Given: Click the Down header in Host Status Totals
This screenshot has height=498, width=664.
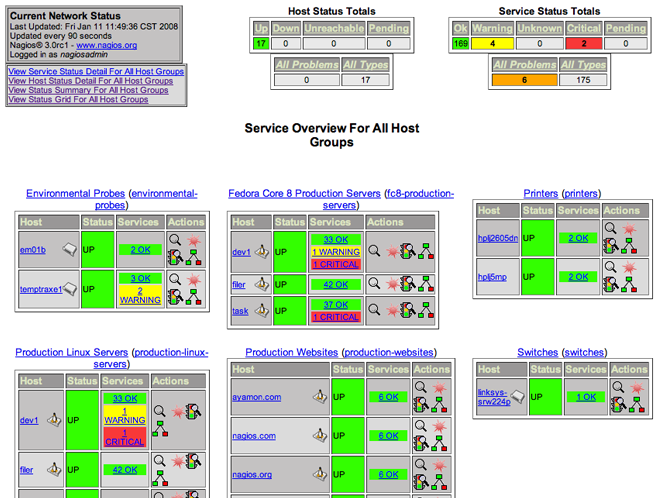Looking at the screenshot, I should click(x=286, y=29).
